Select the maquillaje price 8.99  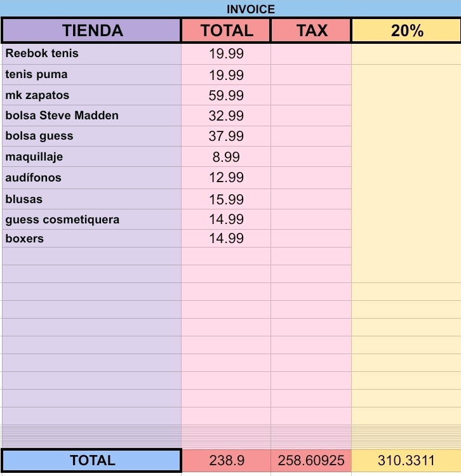[x=226, y=157]
